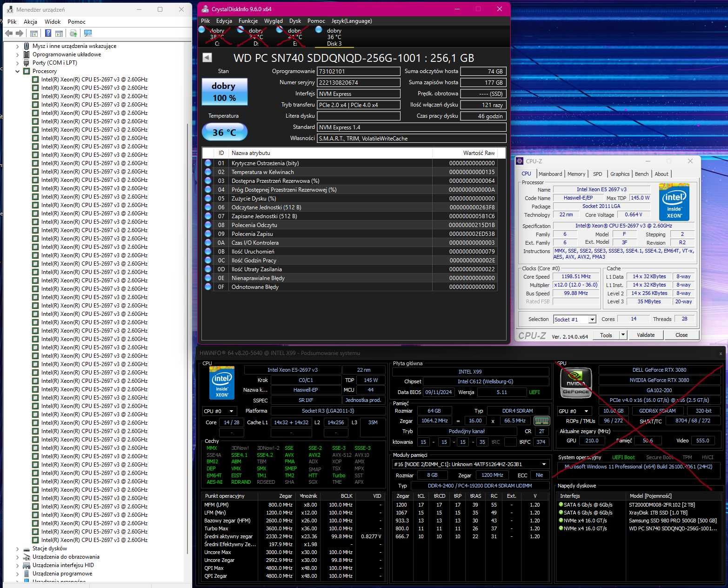Open the CPU #0 dropdown in HWiNFO
Viewport: 728px width, 588px height.
(231, 411)
